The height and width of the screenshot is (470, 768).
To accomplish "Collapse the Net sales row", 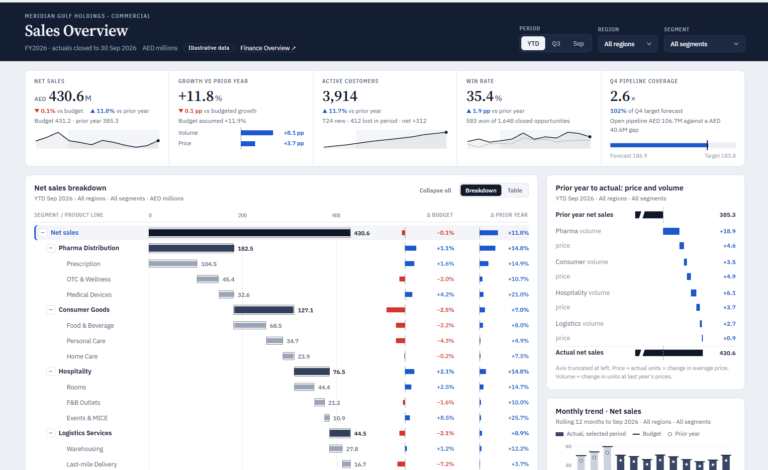I will (x=43, y=233).
